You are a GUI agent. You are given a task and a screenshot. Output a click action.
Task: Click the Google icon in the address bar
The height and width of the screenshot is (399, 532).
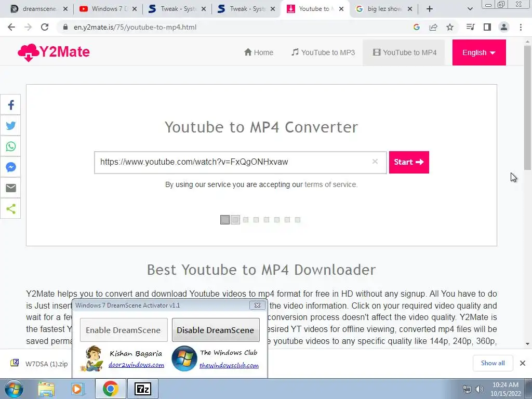coord(417,27)
